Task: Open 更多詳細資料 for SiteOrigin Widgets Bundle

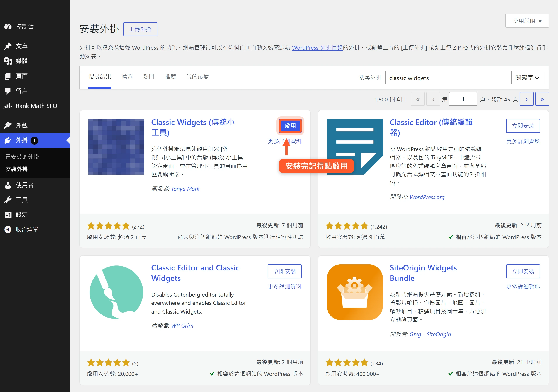Action: (523, 287)
